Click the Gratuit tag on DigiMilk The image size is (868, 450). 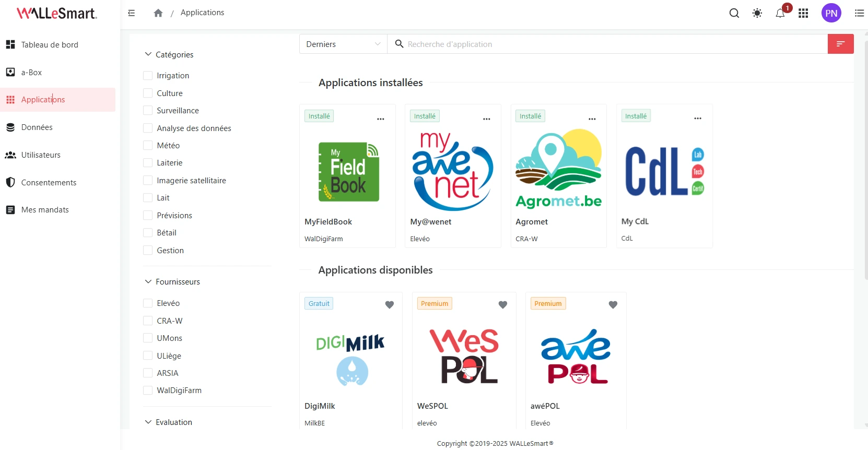coord(319,303)
